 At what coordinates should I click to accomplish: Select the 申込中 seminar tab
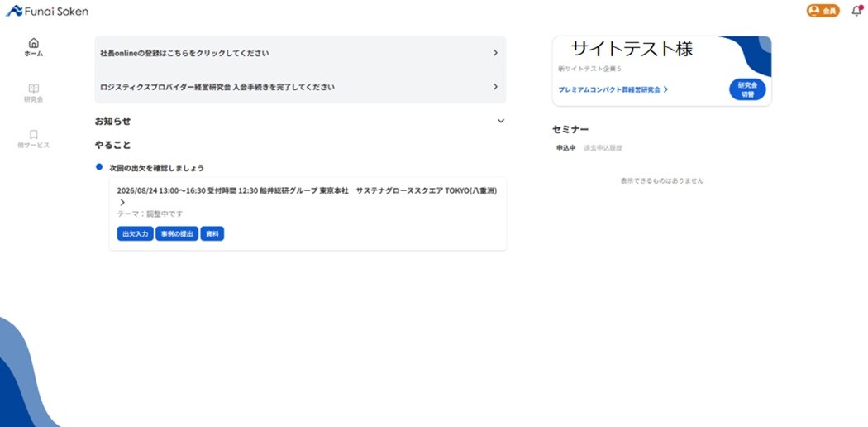click(x=566, y=148)
